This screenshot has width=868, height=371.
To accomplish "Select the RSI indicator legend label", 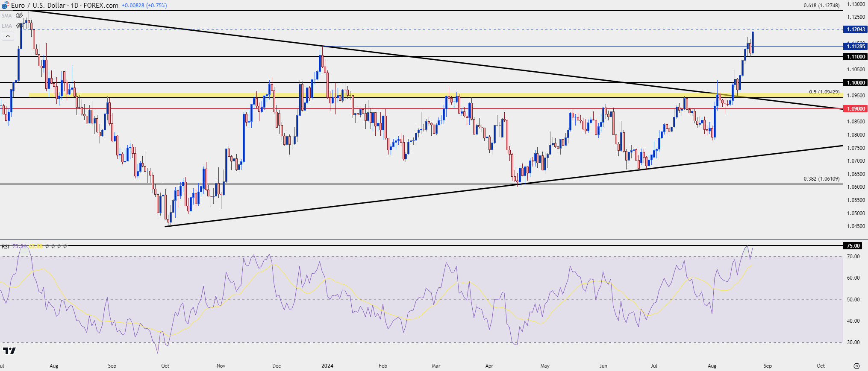I will click(5, 246).
